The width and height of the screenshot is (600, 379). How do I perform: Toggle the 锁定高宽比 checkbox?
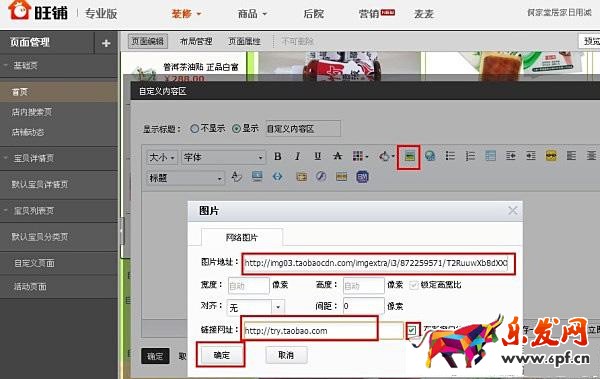[414, 285]
